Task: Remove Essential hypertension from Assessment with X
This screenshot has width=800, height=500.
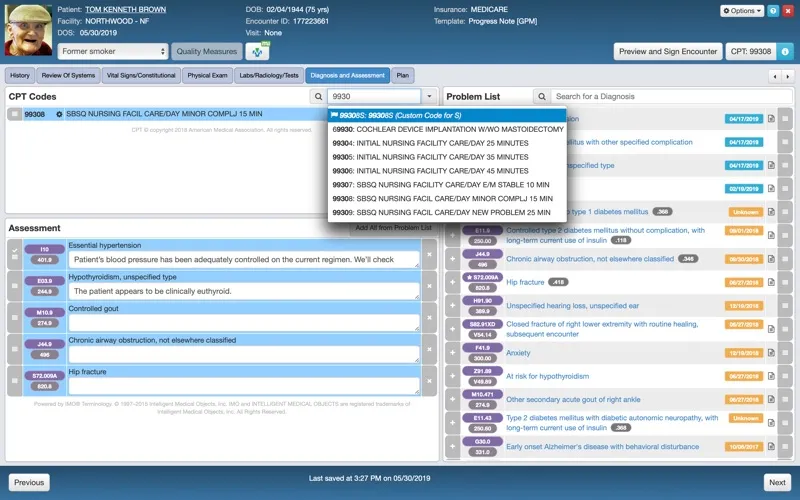Action: [430, 254]
